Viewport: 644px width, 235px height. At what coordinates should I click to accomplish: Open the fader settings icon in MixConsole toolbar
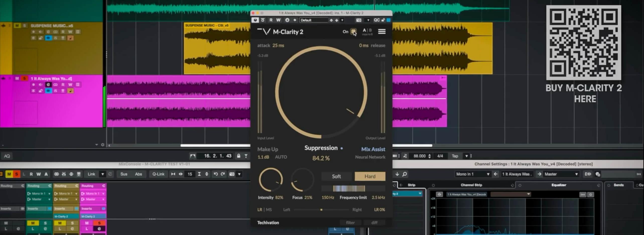coord(64,174)
